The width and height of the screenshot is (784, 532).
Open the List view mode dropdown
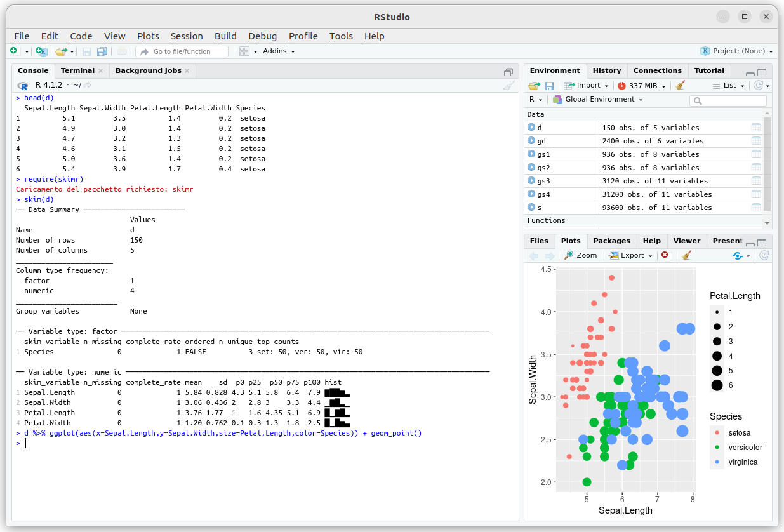pos(728,85)
